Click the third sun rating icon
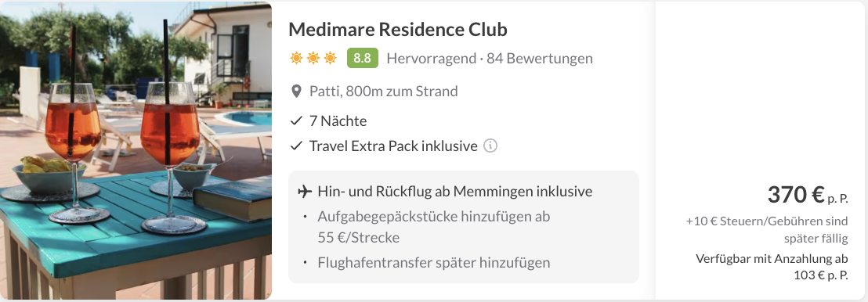This screenshot has height=302, width=868. pos(331,58)
